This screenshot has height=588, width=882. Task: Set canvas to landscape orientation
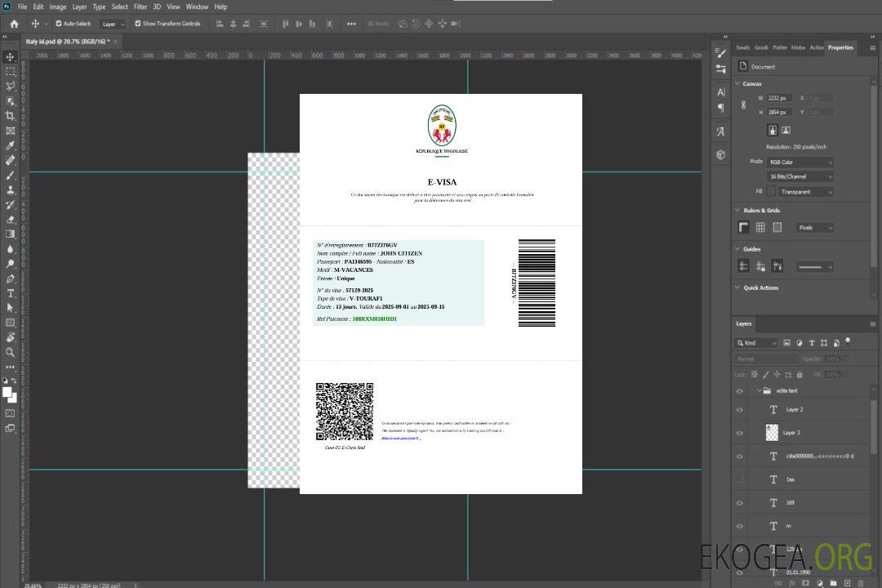[786, 130]
